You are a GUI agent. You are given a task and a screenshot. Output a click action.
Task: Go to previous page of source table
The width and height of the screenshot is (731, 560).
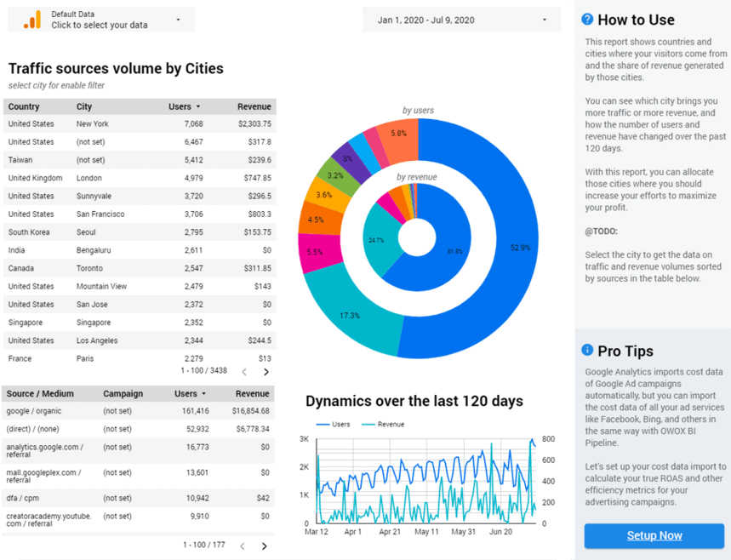243,546
